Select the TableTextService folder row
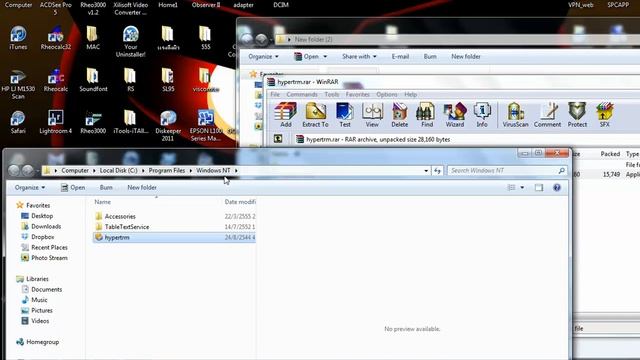Viewport: 640px width, 360px height. pyautogui.click(x=174, y=227)
